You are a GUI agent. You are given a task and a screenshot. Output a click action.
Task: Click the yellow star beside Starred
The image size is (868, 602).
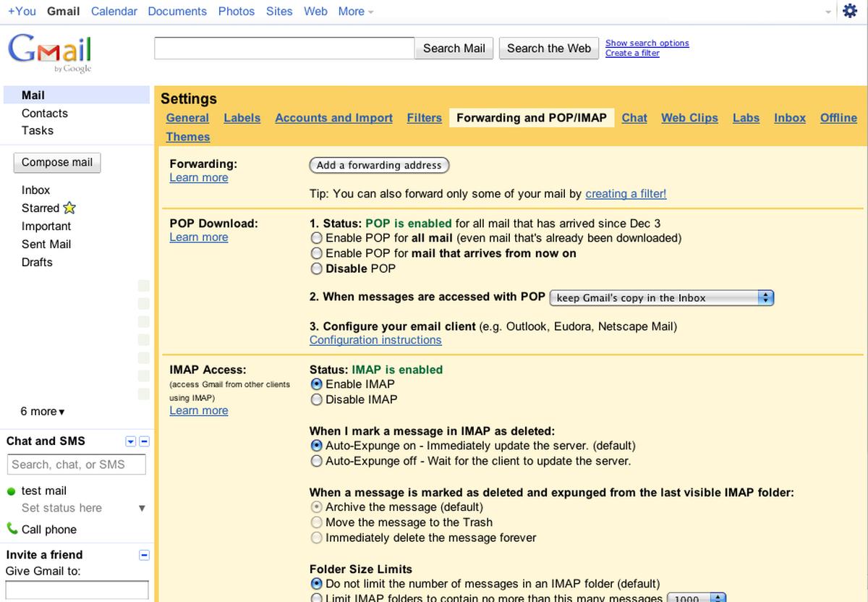69,208
